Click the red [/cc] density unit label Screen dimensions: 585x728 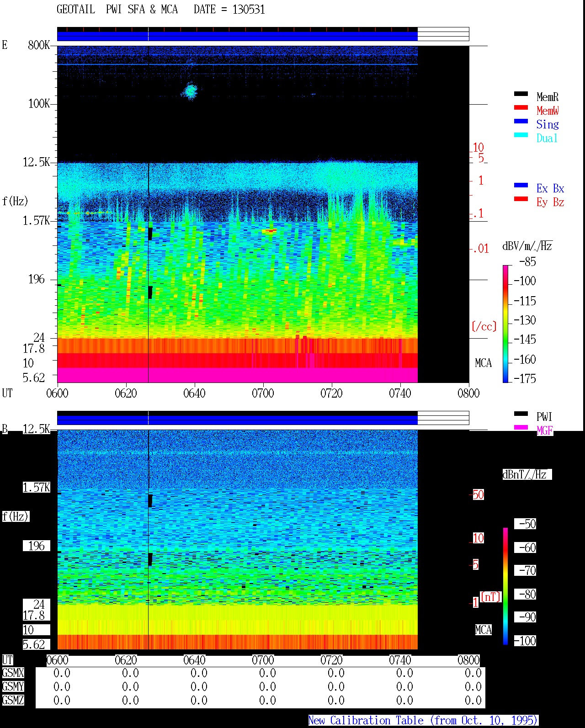(484, 326)
